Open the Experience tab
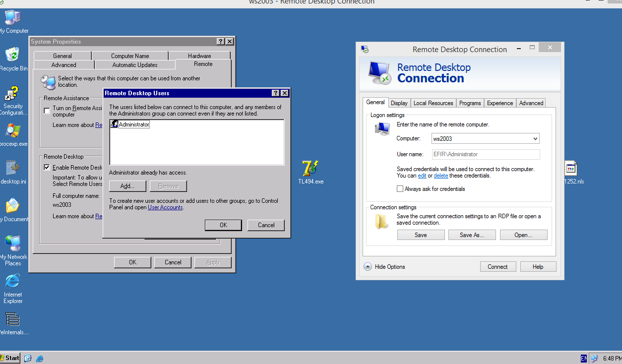Screen dimensions: 622x364 [x=500, y=103]
